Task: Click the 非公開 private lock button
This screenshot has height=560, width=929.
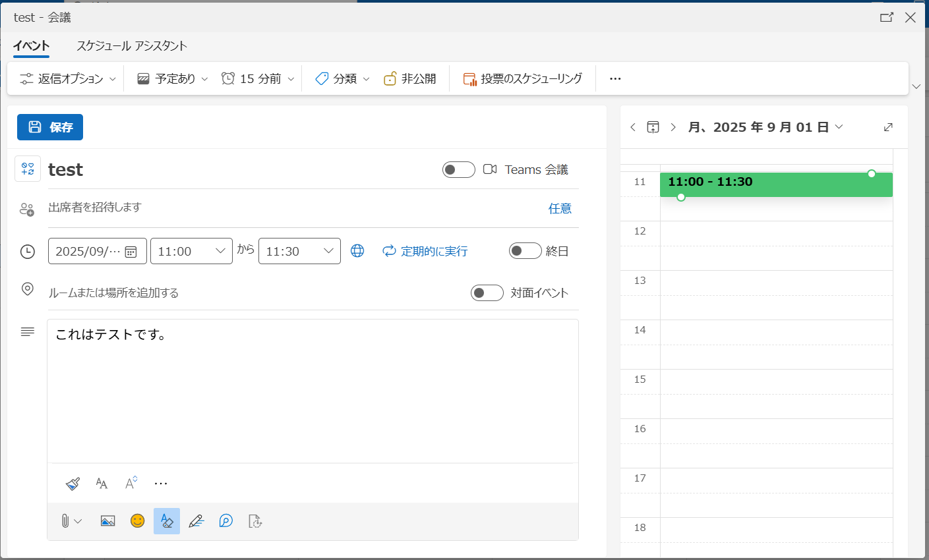Action: [409, 78]
